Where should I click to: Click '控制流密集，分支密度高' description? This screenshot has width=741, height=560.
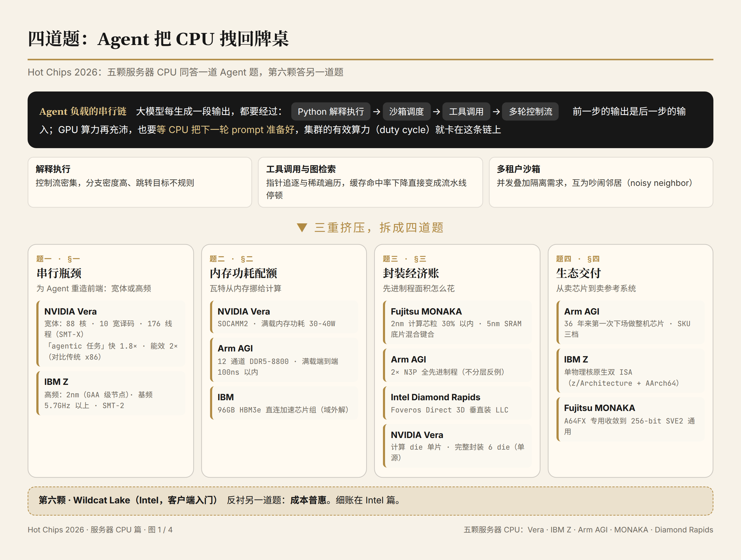click(115, 183)
